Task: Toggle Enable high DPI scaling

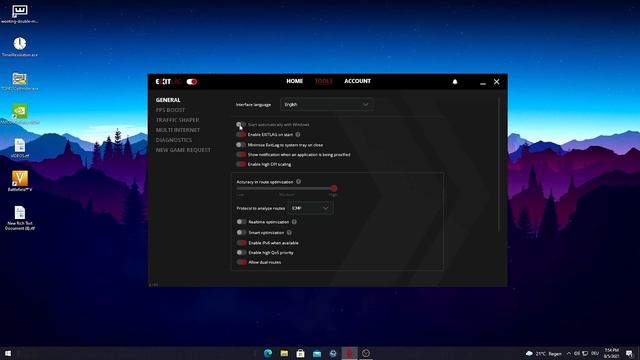Action: tap(241, 164)
